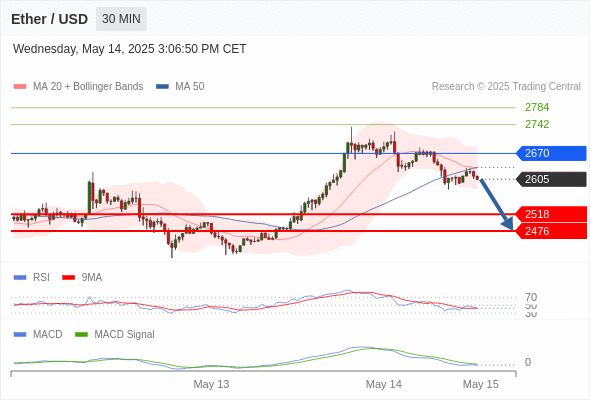
Task: Click the MA 20 + Bollinger Bands swatch
Action: click(x=20, y=87)
